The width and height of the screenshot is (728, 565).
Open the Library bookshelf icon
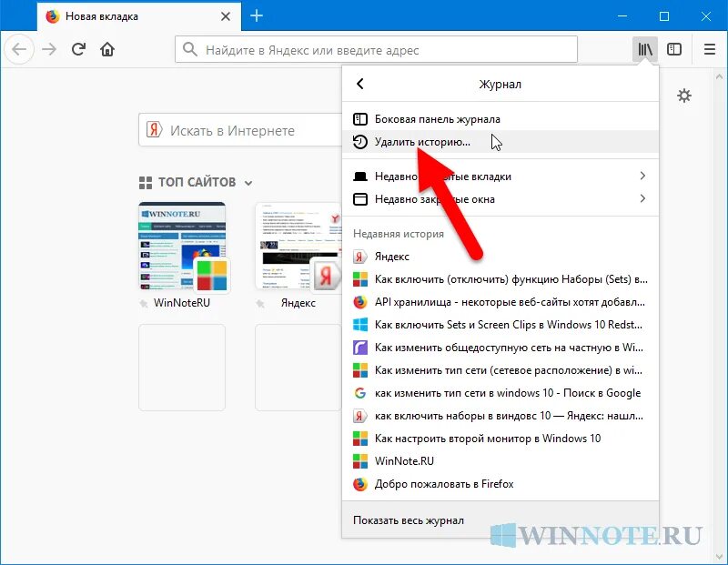(x=645, y=49)
